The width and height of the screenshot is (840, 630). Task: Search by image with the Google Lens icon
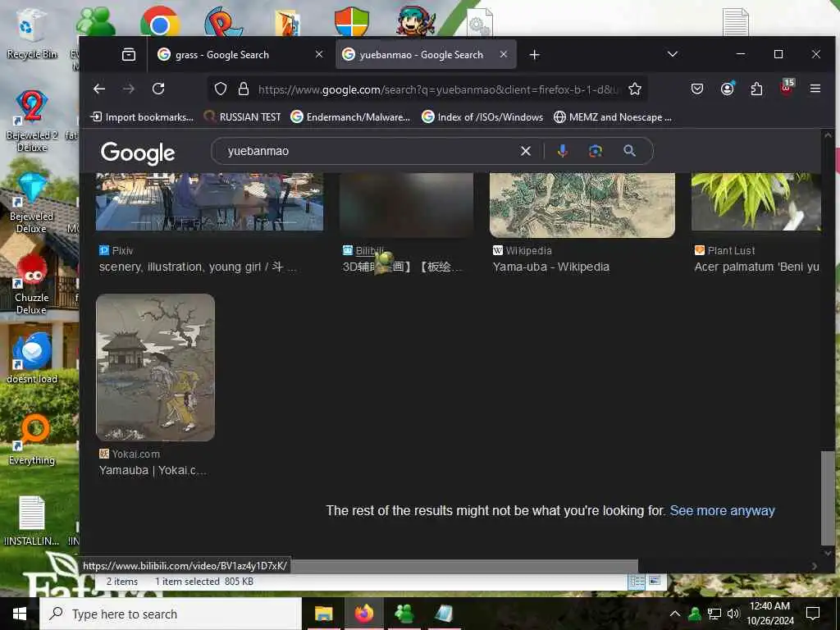(596, 152)
